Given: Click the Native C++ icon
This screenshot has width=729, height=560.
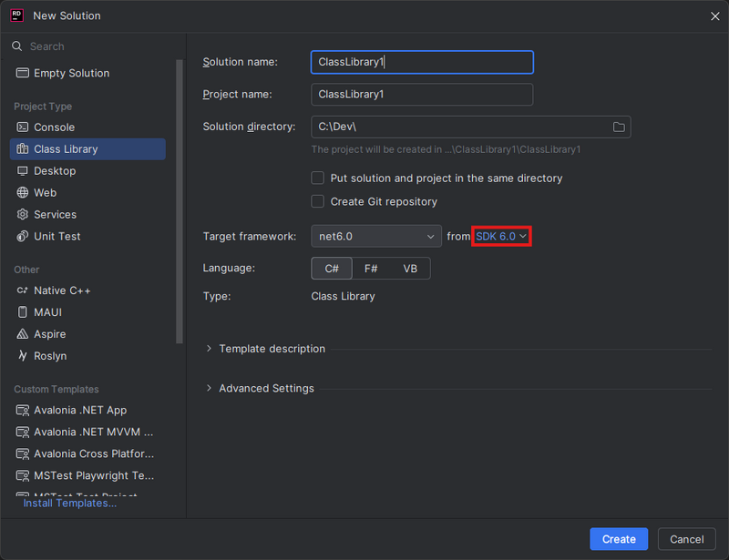Looking at the screenshot, I should pyautogui.click(x=22, y=290).
